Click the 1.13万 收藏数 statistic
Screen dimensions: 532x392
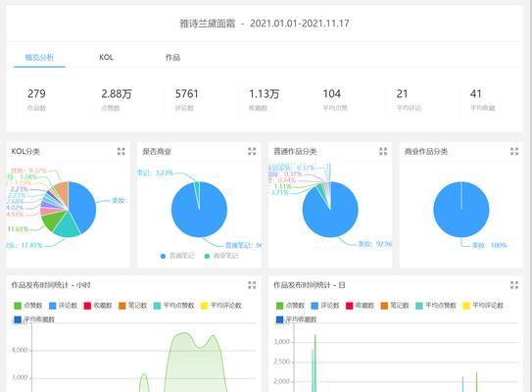pos(264,99)
